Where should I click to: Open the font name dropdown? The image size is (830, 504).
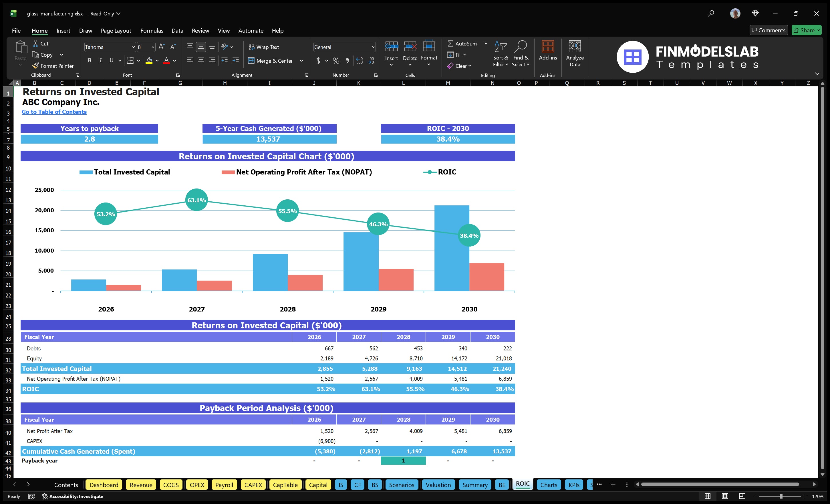click(x=133, y=47)
